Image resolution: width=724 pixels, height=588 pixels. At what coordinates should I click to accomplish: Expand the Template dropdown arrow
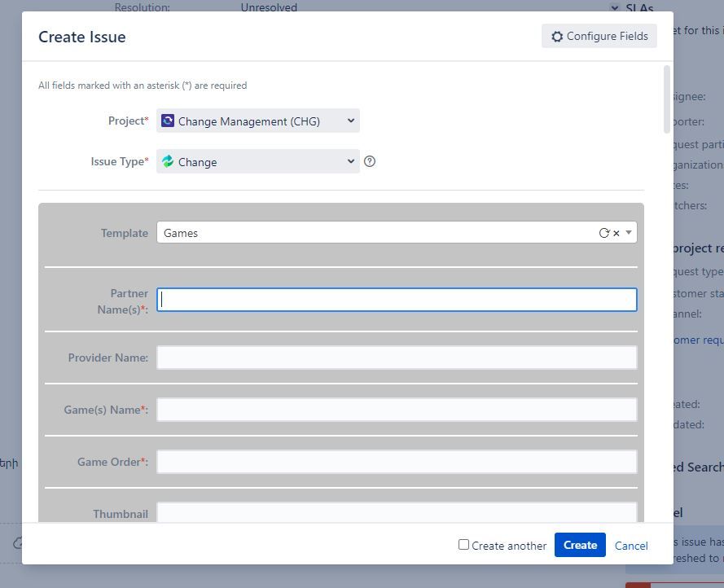point(629,233)
